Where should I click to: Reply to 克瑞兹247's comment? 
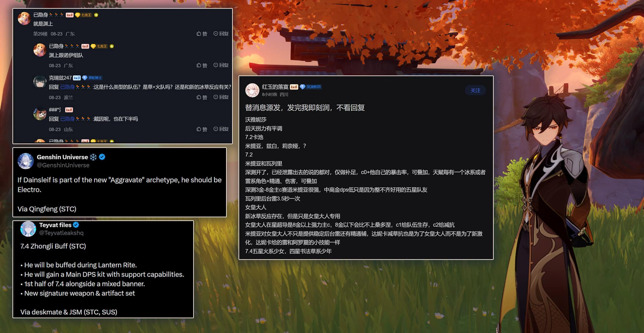click(221, 97)
